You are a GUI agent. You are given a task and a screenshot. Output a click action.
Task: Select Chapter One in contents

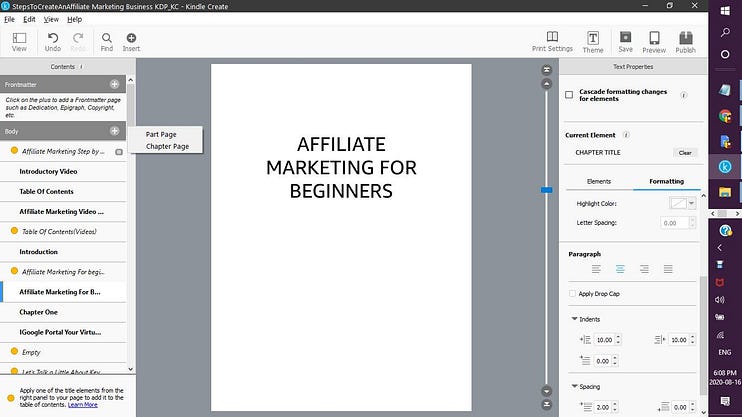[63, 312]
